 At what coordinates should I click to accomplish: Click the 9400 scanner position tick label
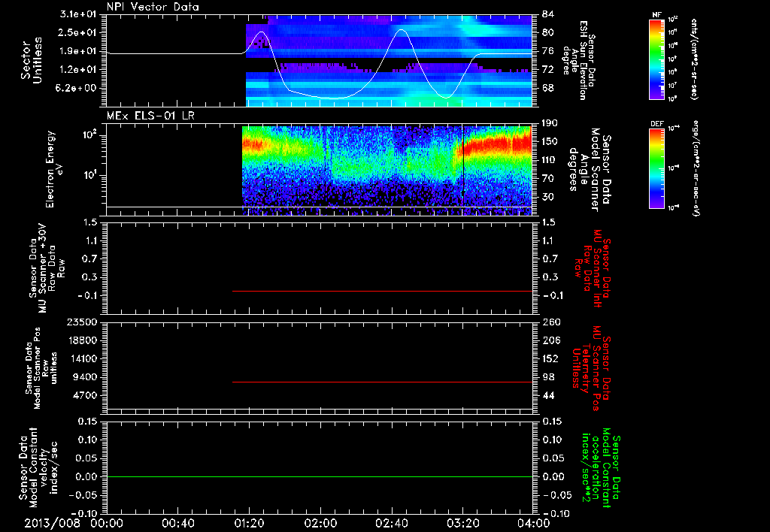coord(84,377)
